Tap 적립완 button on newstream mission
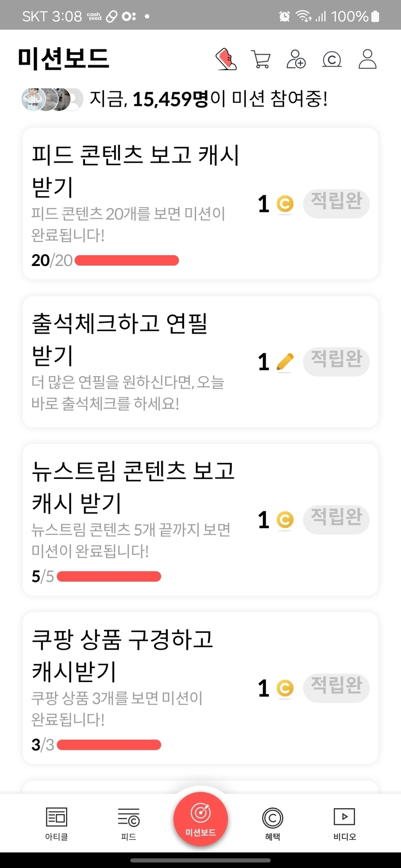The height and width of the screenshot is (868, 401). (x=336, y=519)
